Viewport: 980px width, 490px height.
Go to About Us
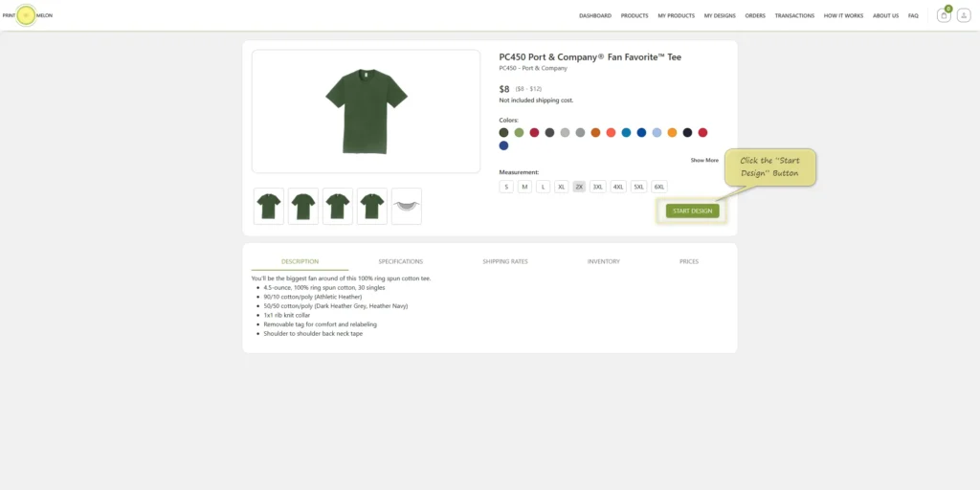coord(885,15)
